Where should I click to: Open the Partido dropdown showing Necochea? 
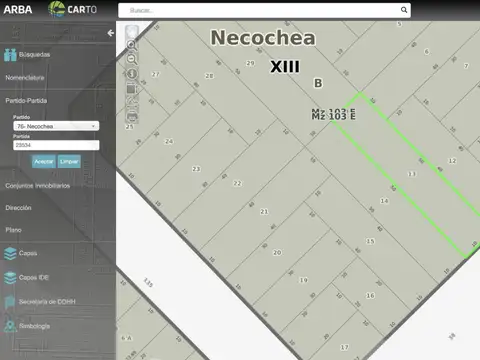[x=56, y=126]
